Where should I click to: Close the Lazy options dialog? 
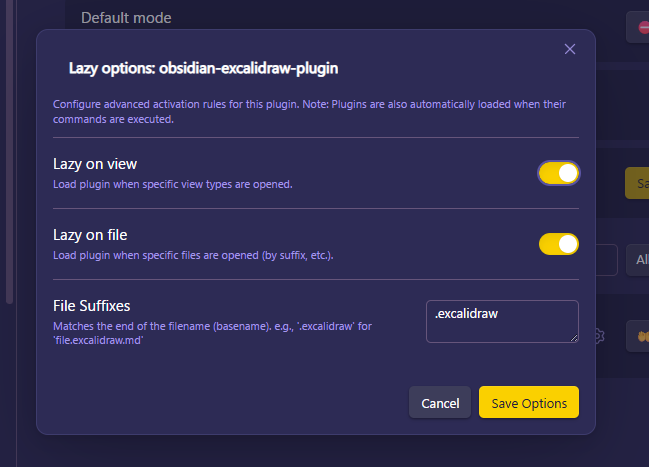tap(570, 49)
